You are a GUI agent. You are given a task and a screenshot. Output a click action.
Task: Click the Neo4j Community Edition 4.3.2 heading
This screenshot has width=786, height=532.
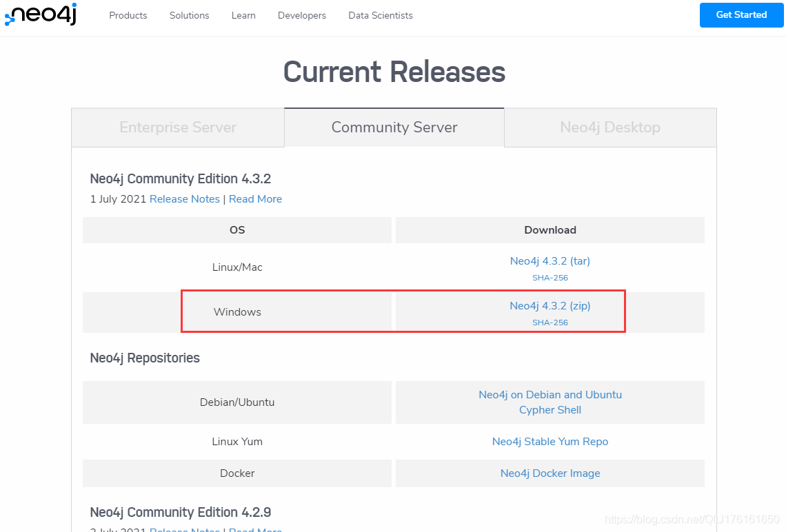pos(181,179)
